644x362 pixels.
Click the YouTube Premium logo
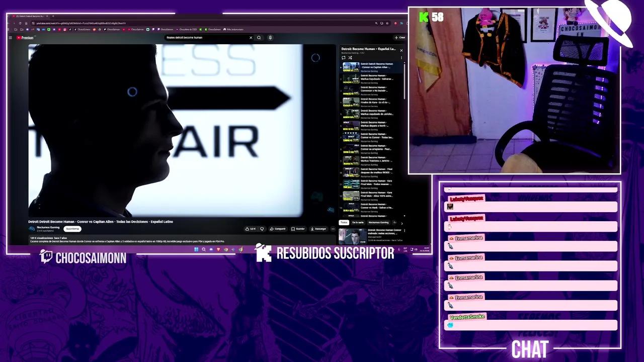(x=25, y=38)
